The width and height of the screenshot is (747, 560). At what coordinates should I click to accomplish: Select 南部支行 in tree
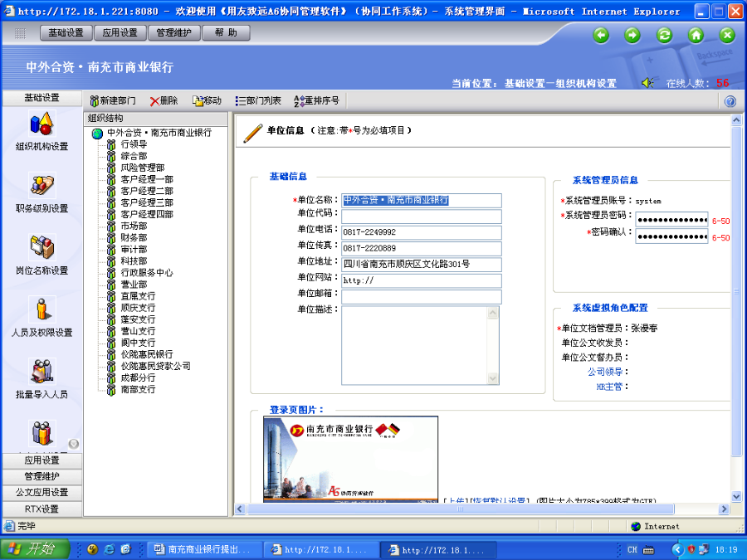pyautogui.click(x=138, y=389)
